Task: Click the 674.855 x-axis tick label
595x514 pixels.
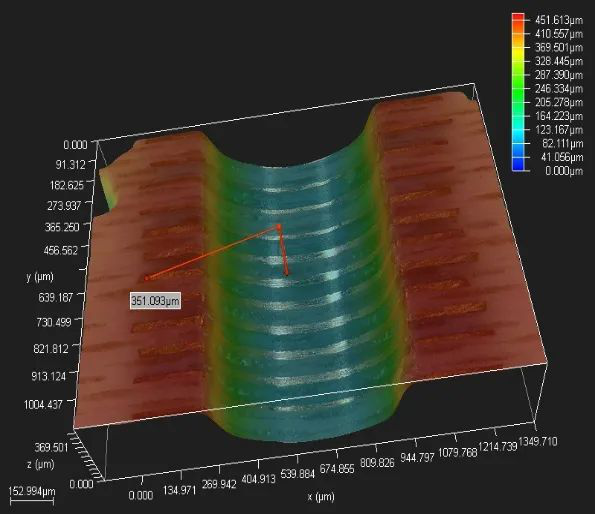Action: (337, 469)
